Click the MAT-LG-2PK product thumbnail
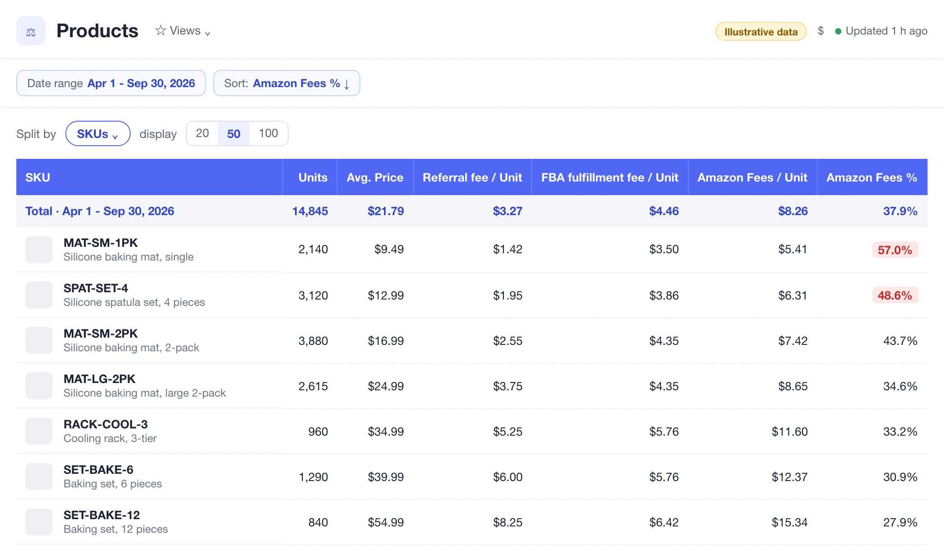The image size is (944, 560). pyautogui.click(x=39, y=386)
